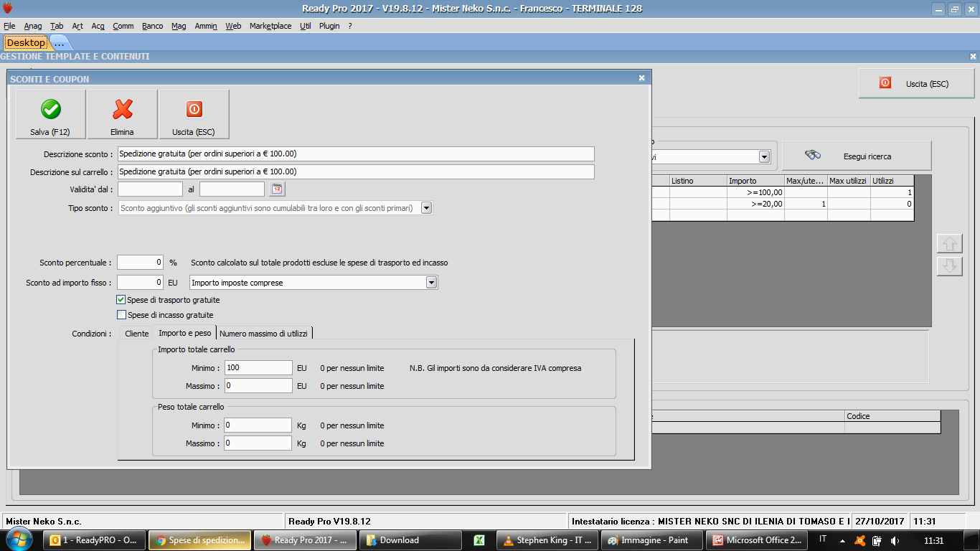The height and width of the screenshot is (551, 980).
Task: Open the Importo imposte comprese dropdown
Action: 431,283
